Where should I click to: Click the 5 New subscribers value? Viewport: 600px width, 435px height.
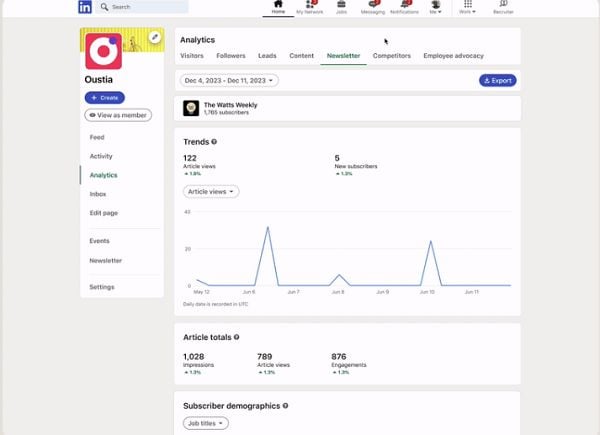point(337,158)
